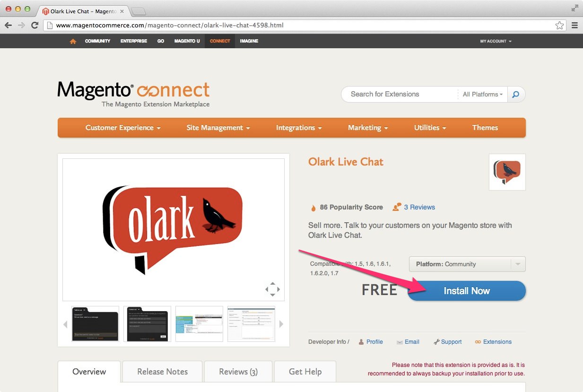
Task: Click the orange home icon in top bar
Action: point(73,41)
